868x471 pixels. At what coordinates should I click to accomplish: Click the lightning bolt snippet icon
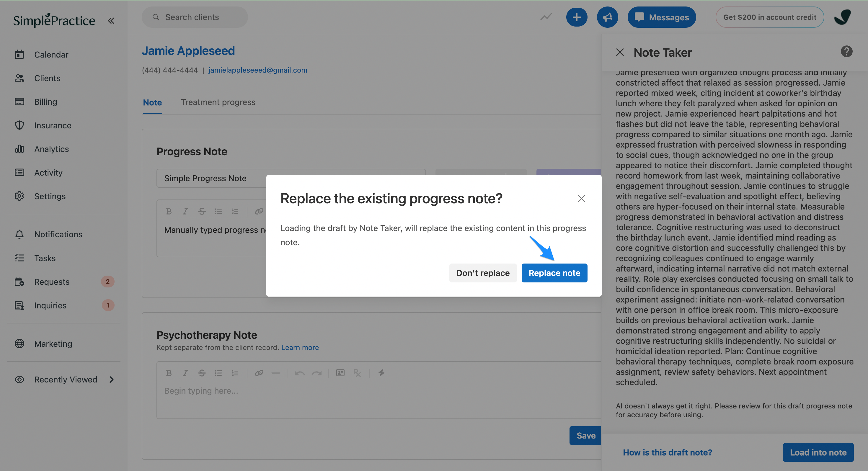[381, 373]
